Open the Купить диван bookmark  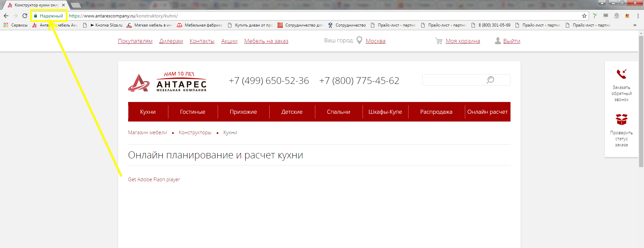coord(250,25)
